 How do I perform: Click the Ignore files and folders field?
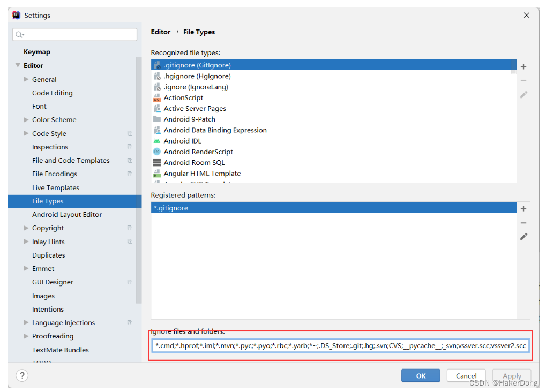(x=341, y=346)
